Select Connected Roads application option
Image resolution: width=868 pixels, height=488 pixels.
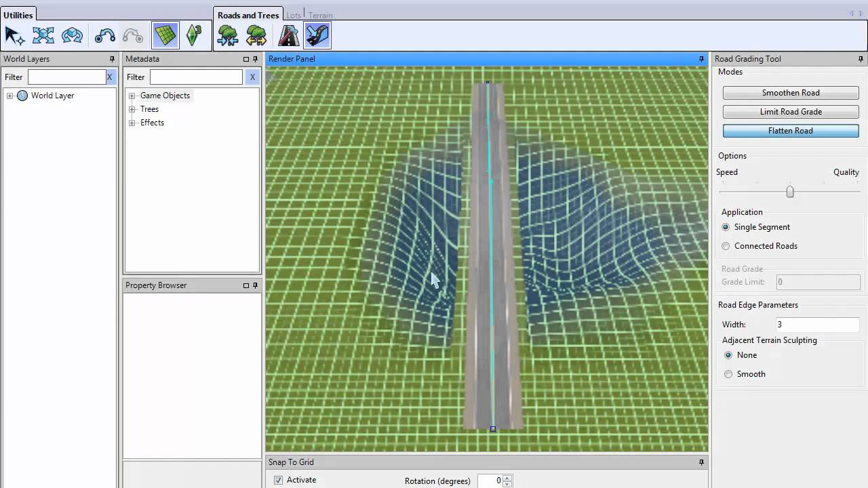726,246
